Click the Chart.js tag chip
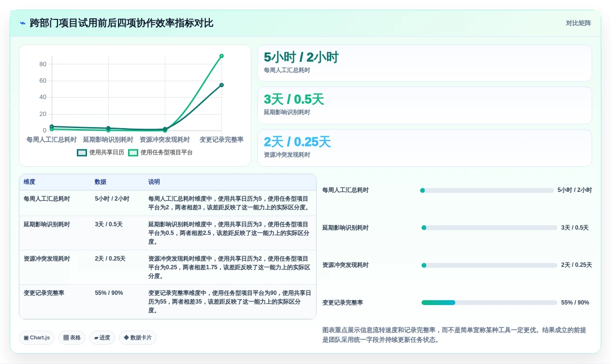 37,338
